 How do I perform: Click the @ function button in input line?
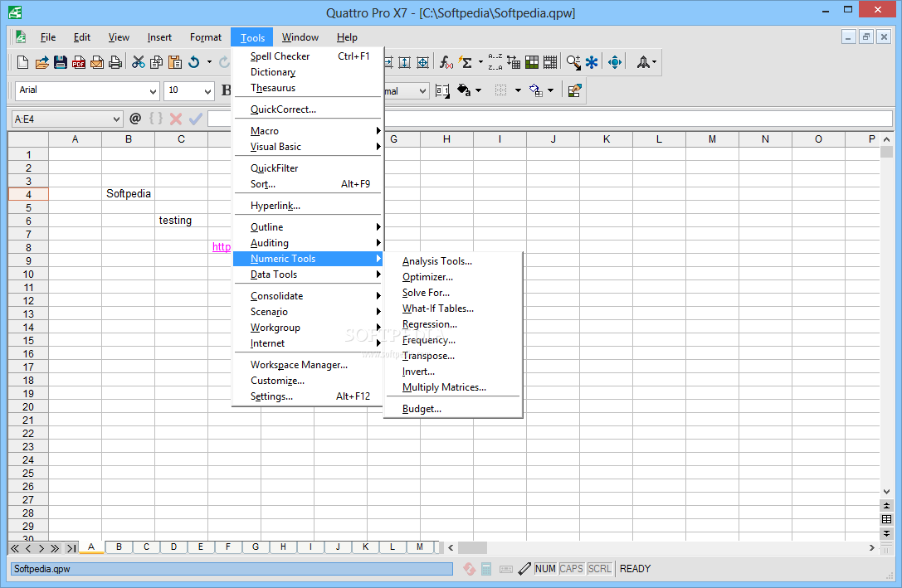pyautogui.click(x=135, y=119)
